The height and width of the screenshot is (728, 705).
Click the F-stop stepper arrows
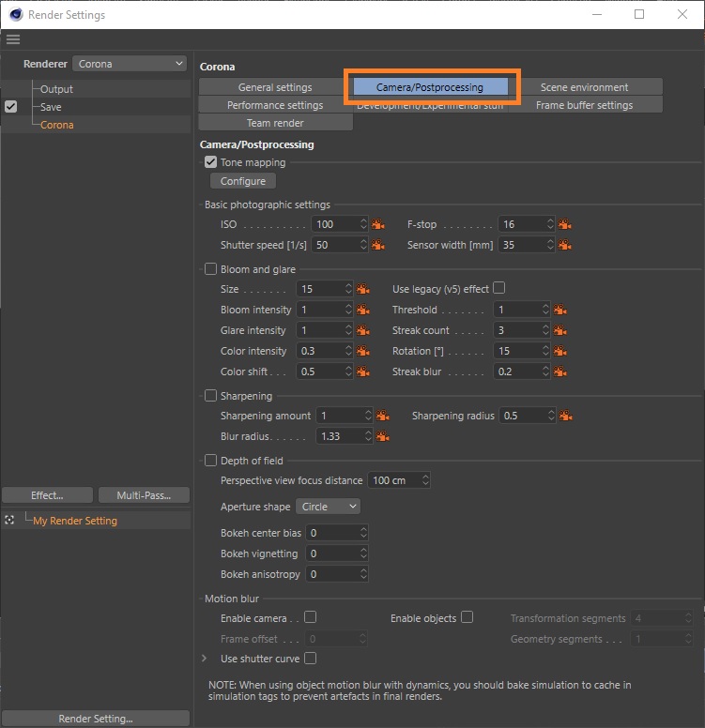click(x=550, y=224)
